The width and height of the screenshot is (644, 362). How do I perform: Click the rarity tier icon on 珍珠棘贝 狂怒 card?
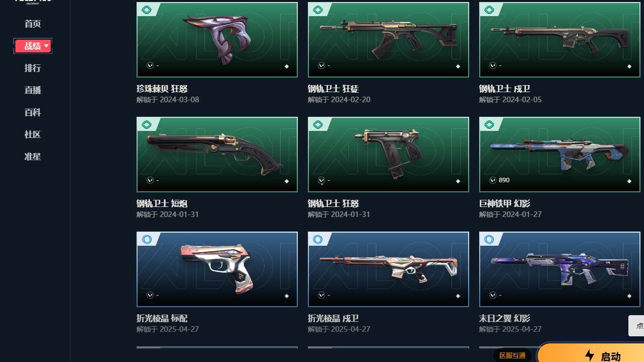coord(146,10)
